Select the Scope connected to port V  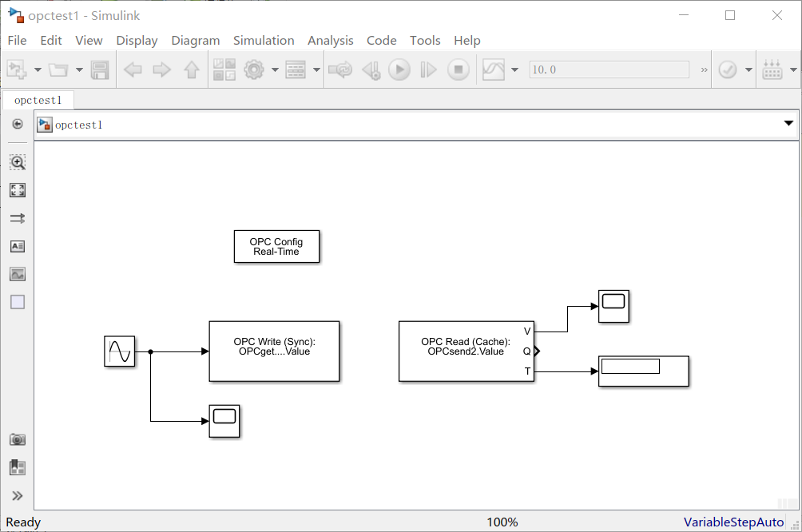coord(613,307)
